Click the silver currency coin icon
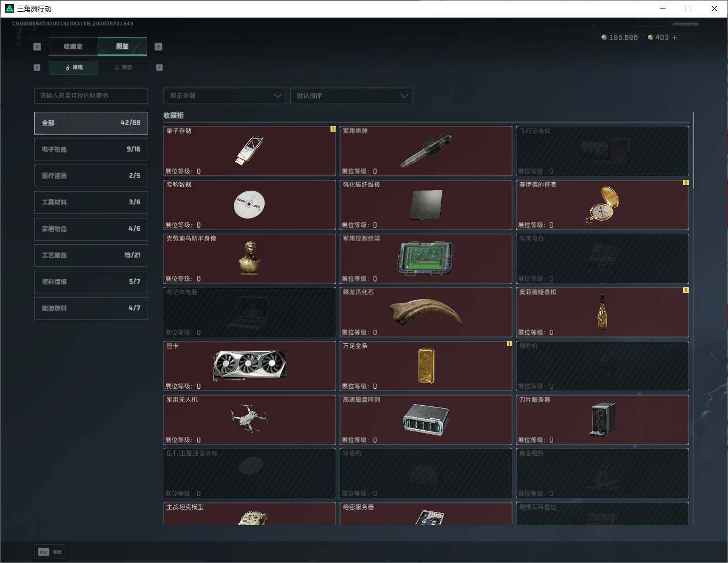The image size is (728, 563). coord(604,37)
